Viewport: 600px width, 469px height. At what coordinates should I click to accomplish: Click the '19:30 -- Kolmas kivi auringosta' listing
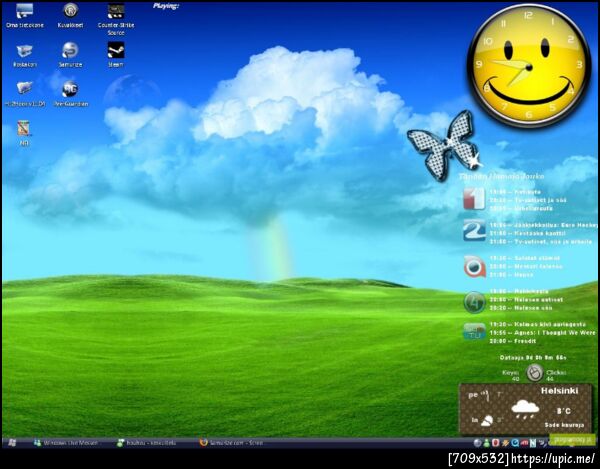point(538,324)
